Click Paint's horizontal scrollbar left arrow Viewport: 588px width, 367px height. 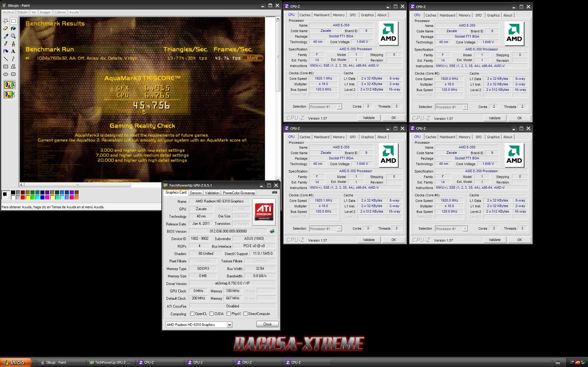22,185
